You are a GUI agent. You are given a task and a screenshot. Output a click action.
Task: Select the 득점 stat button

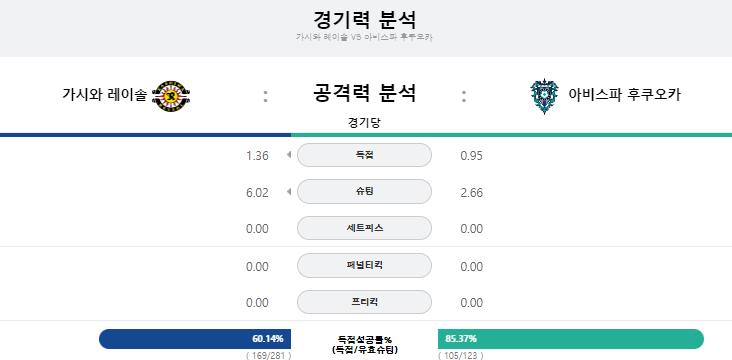364,155
